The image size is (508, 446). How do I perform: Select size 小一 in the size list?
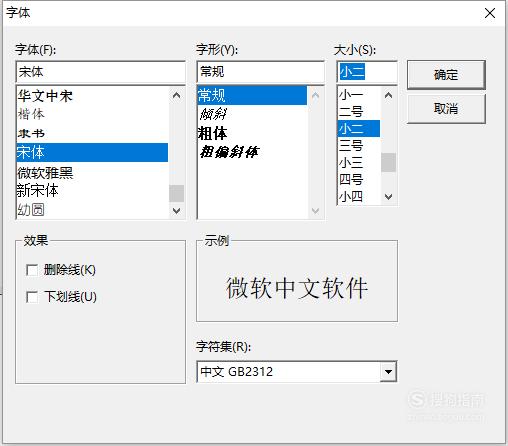coord(359,95)
